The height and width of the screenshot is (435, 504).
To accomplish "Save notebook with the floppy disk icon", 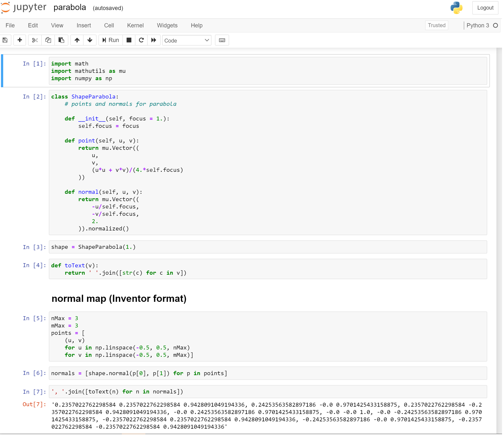I will (5, 40).
